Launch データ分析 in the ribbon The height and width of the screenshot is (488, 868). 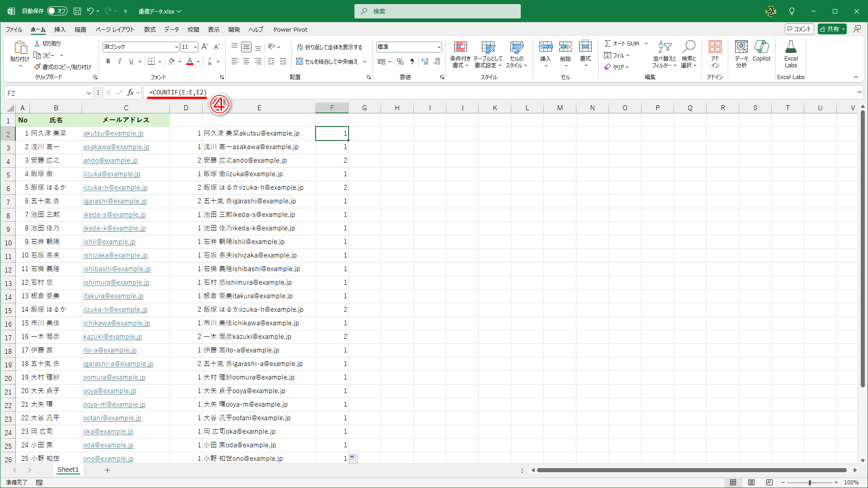[x=741, y=53]
